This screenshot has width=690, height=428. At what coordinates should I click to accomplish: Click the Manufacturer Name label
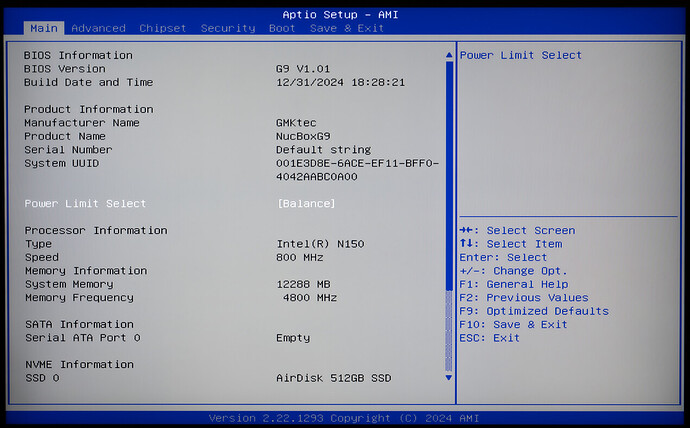(82, 123)
